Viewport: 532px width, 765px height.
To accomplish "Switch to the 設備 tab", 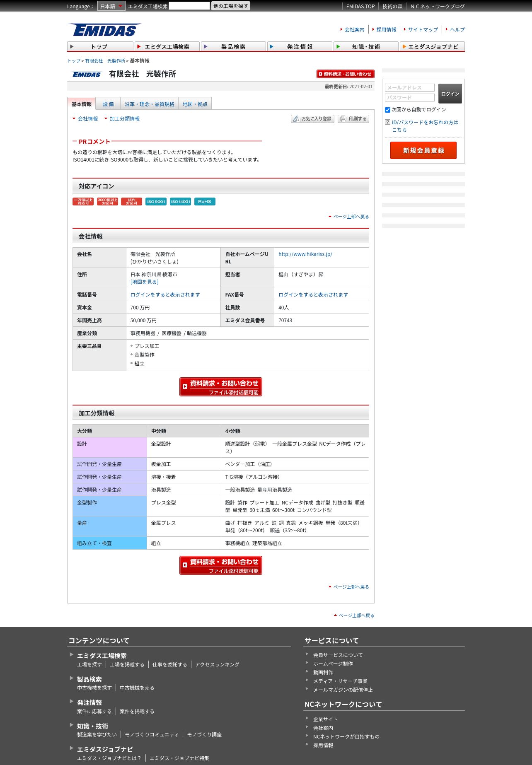I will pyautogui.click(x=108, y=104).
